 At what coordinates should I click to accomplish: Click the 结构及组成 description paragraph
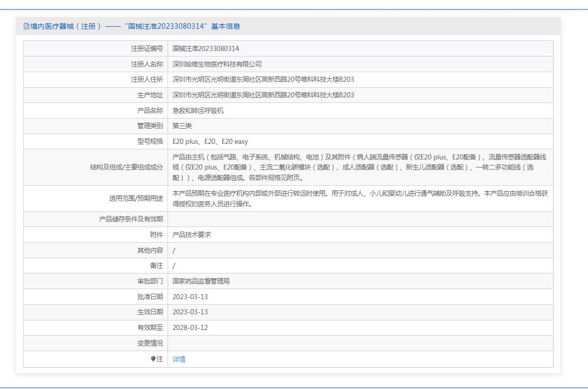click(359, 168)
